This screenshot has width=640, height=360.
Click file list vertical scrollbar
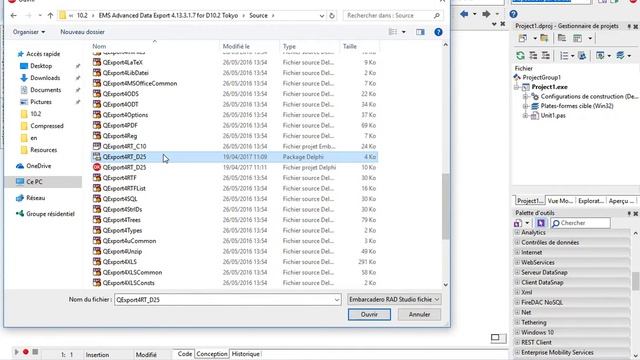tap(445, 206)
